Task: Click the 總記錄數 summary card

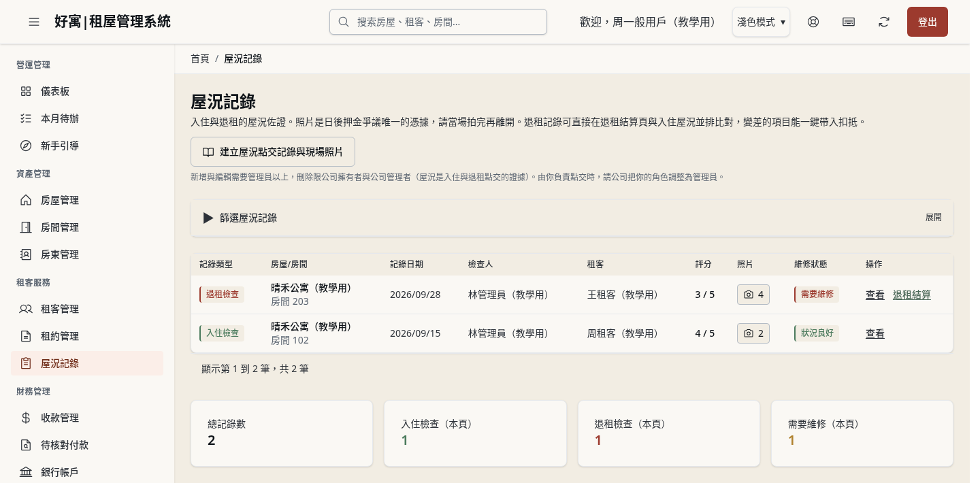Action: tap(282, 433)
